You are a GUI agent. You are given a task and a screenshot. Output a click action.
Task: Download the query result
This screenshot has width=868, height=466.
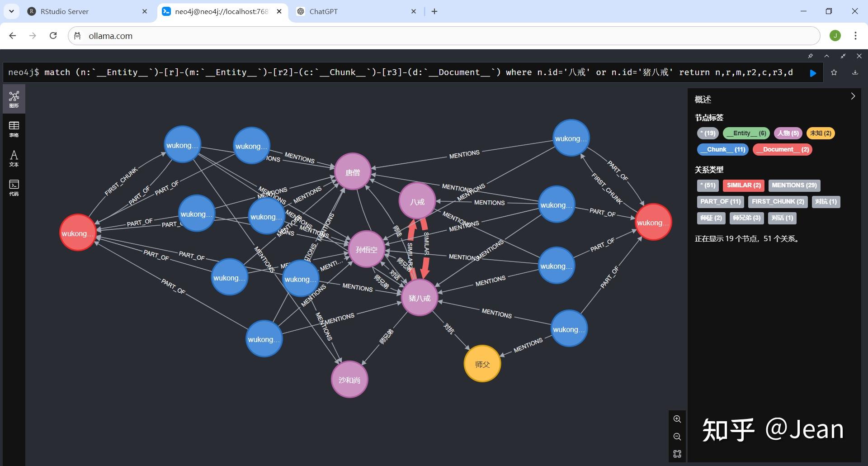pos(855,72)
